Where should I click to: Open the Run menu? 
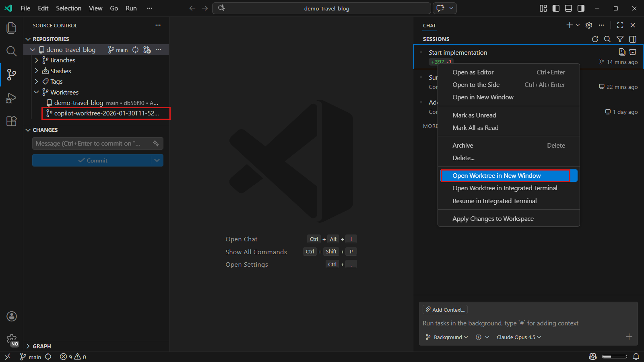(x=131, y=8)
